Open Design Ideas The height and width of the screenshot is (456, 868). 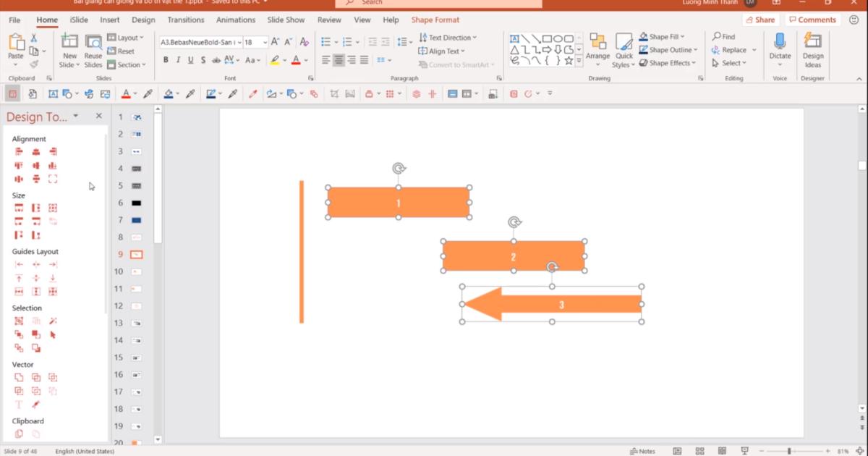(x=813, y=50)
